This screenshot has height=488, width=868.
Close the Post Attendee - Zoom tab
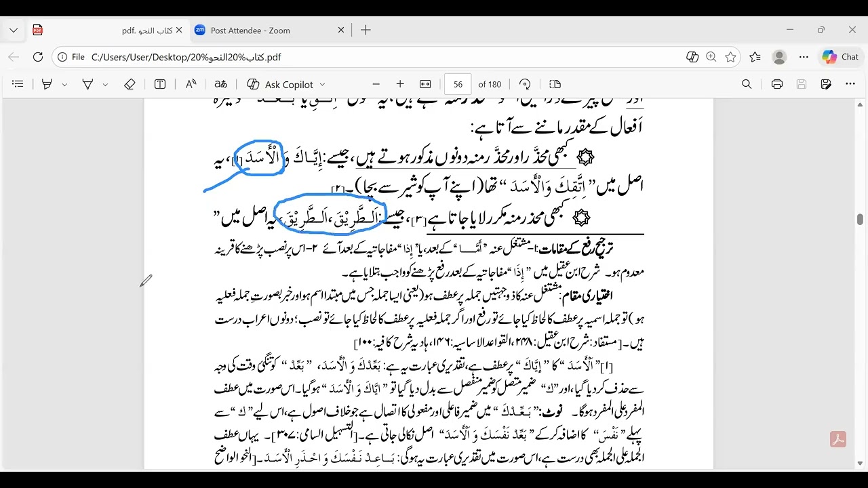pos(341,30)
